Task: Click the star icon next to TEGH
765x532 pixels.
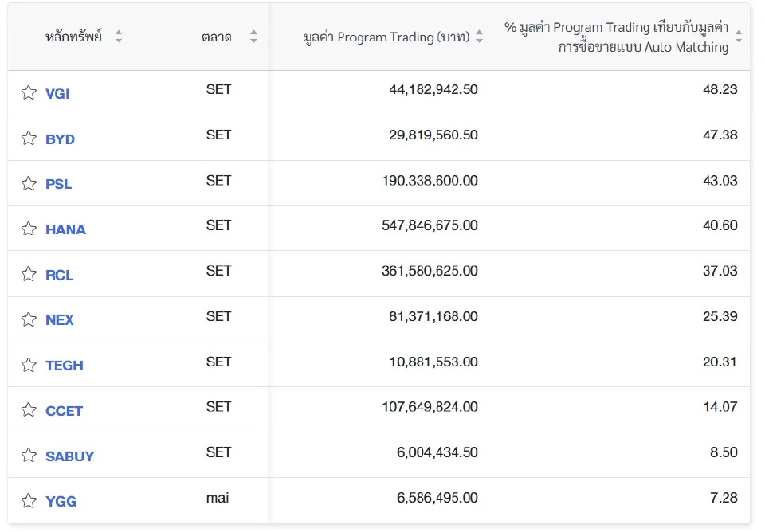Action: [x=29, y=365]
